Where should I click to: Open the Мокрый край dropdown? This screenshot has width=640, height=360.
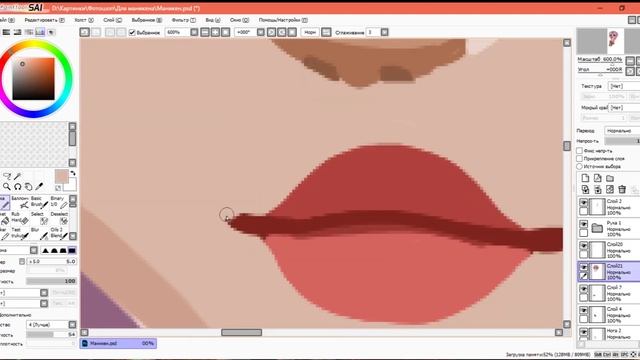point(624,107)
